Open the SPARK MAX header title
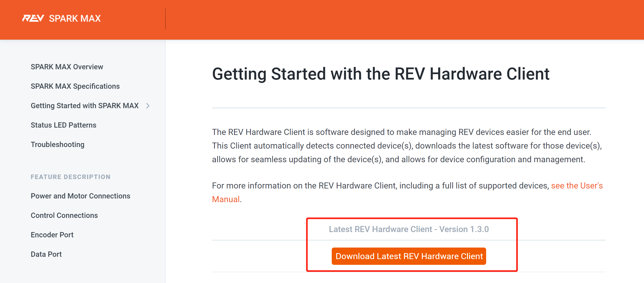 click(75, 18)
